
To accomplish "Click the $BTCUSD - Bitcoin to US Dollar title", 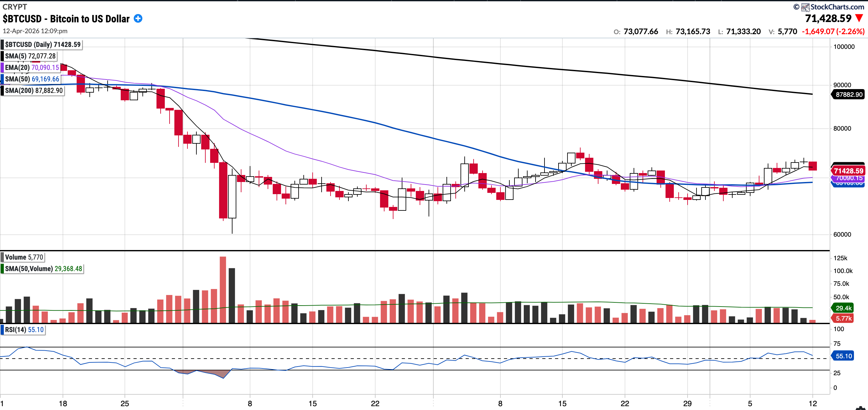I will pos(66,19).
